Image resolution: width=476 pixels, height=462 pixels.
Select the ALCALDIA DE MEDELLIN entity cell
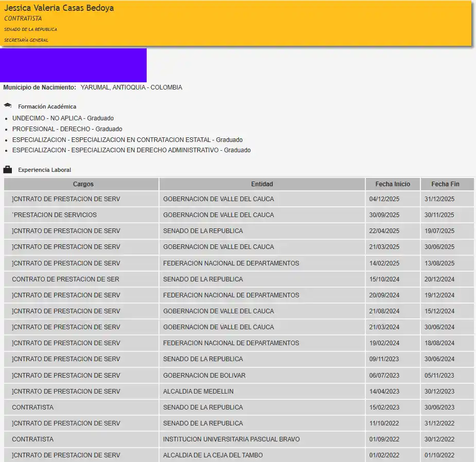pos(198,392)
